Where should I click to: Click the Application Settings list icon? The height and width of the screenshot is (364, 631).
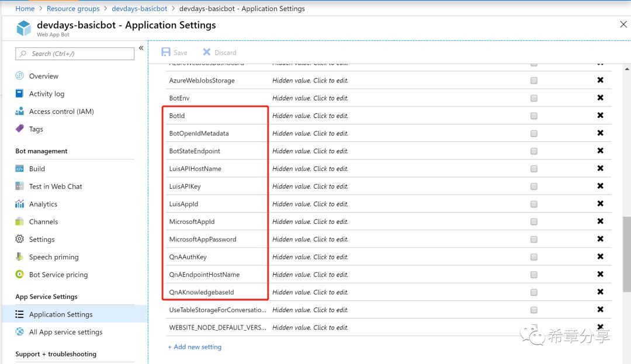pyautogui.click(x=19, y=314)
